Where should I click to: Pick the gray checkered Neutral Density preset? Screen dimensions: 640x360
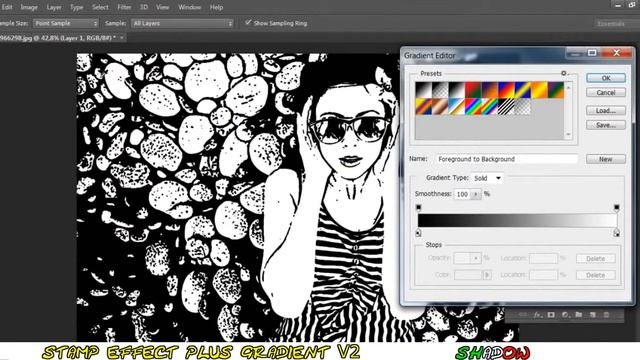[x=522, y=107]
